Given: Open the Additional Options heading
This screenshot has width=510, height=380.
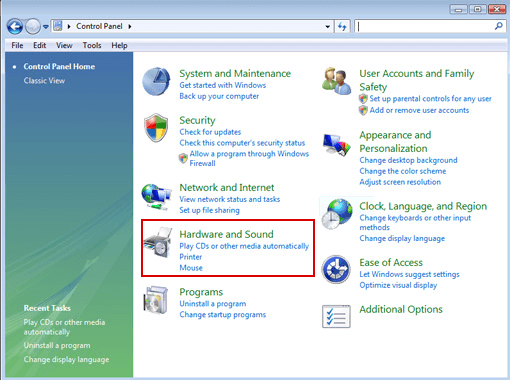Looking at the screenshot, I should 401,309.
